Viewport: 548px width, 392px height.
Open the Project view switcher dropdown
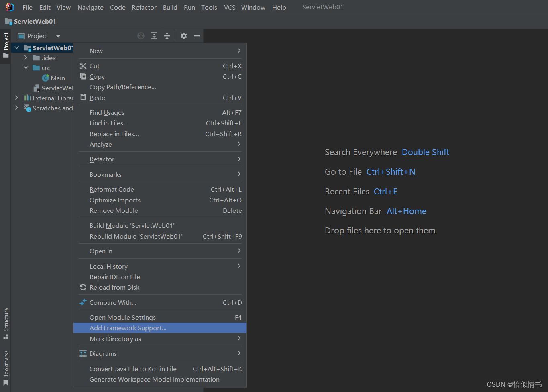click(x=58, y=36)
